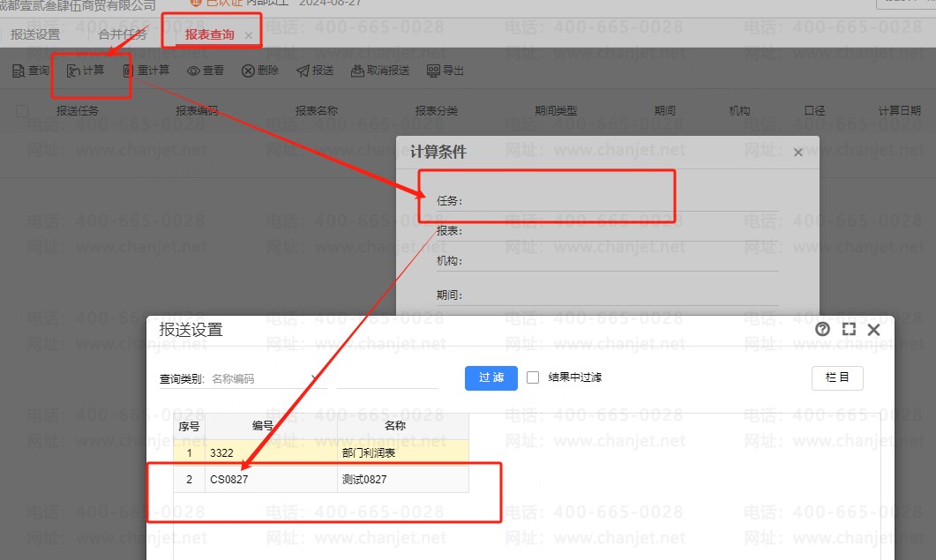This screenshot has width=936, height=560.
Task: Click the 导出 export button
Action: coord(446,71)
